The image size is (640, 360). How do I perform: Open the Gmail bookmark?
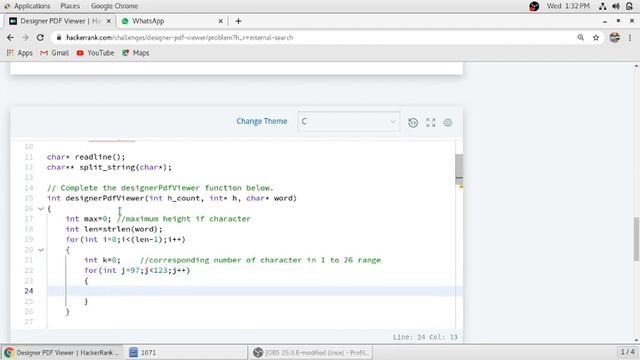(54, 53)
